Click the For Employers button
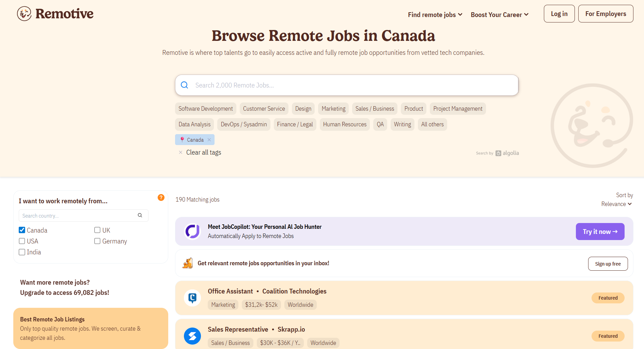The height and width of the screenshot is (349, 644). (x=606, y=14)
